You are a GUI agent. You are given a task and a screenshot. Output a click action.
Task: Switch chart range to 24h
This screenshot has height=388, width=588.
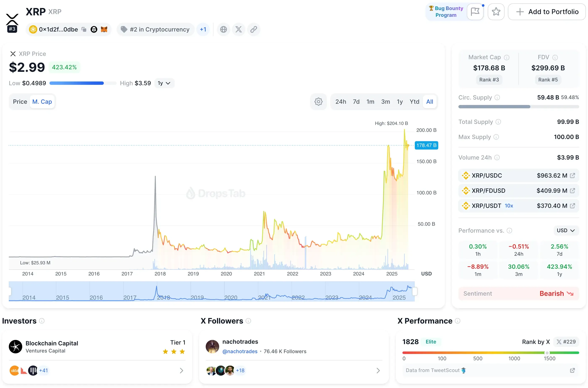tap(341, 101)
